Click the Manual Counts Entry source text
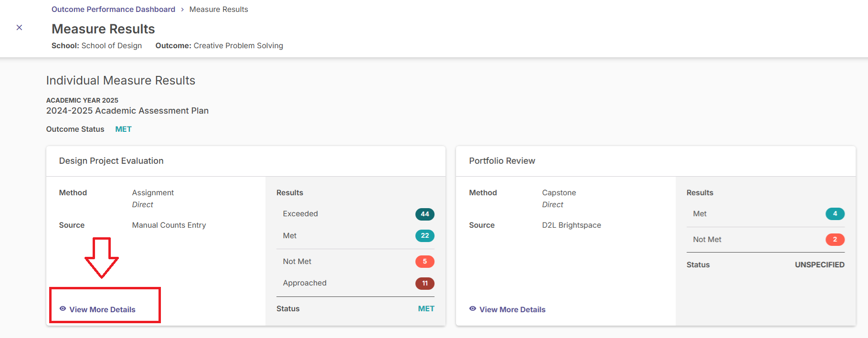 pos(169,225)
